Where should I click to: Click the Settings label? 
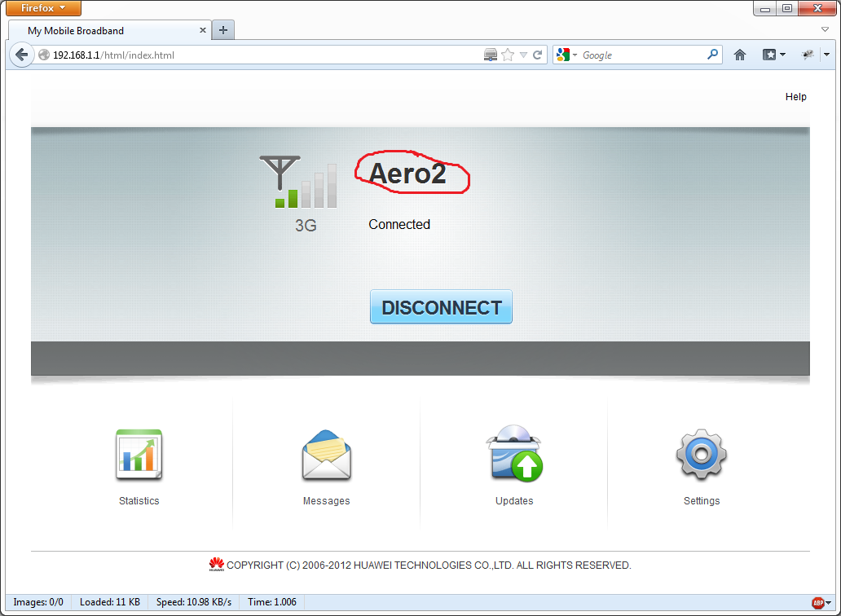[702, 501]
